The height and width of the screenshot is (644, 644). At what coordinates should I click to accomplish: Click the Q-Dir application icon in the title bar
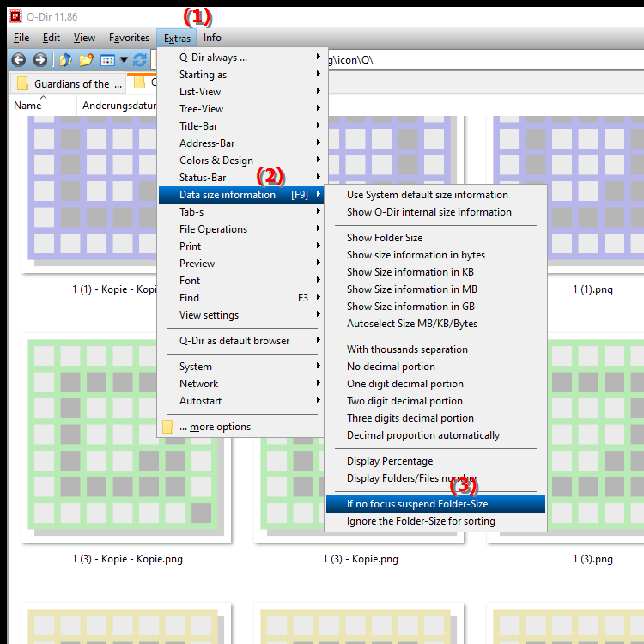tap(15, 16)
